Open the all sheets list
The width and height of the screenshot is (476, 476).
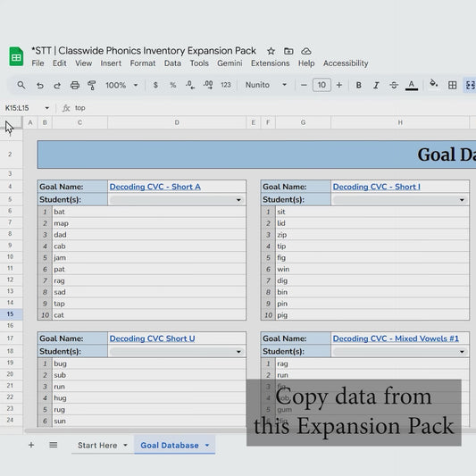[x=53, y=445]
